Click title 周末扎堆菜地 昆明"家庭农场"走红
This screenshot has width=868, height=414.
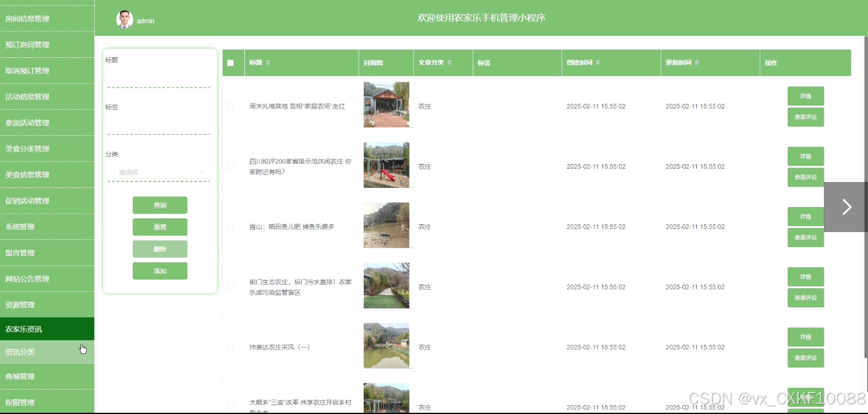297,106
